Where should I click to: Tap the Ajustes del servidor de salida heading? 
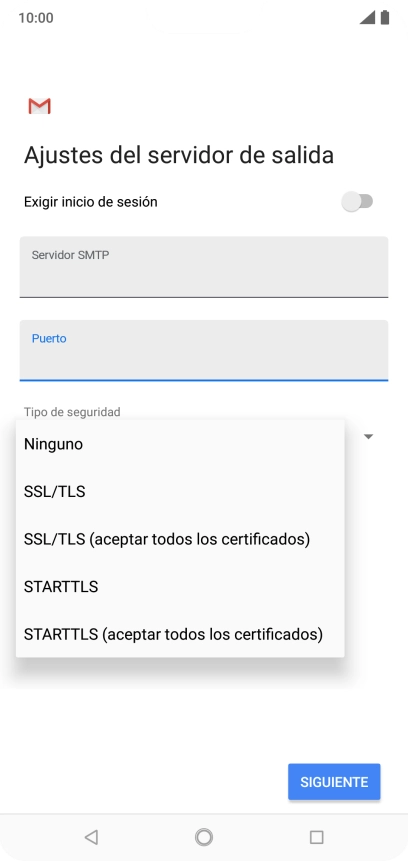click(x=178, y=155)
